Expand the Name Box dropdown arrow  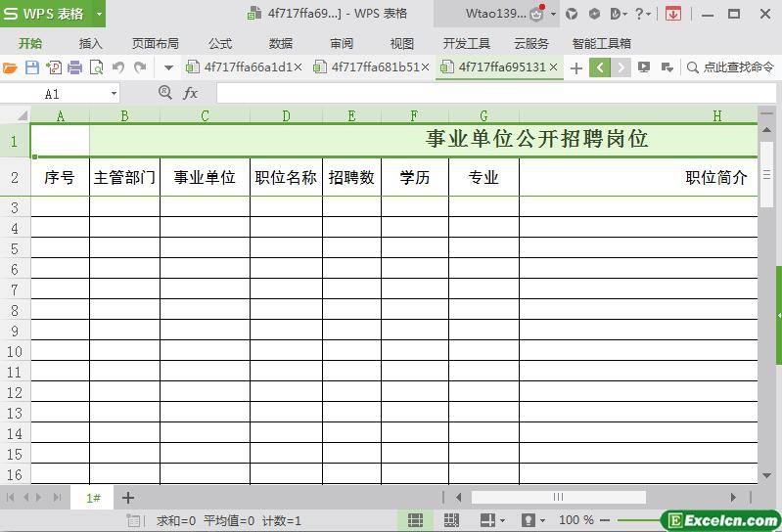pos(115,94)
